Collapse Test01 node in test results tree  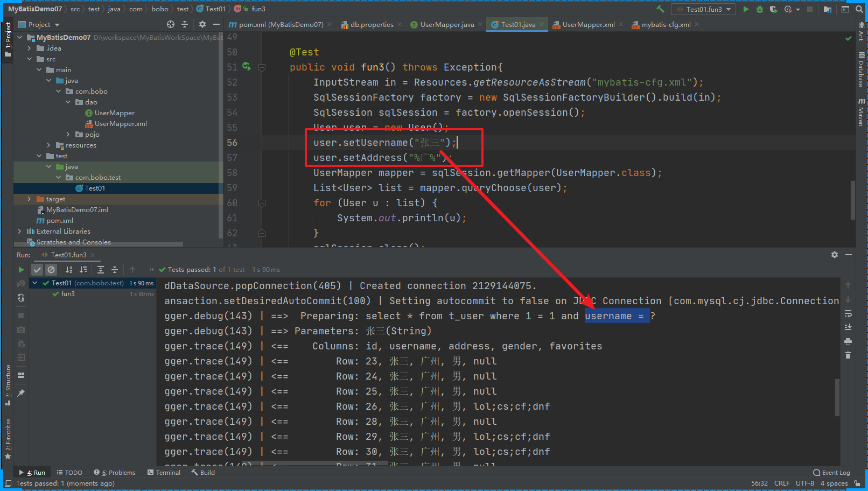(x=35, y=283)
